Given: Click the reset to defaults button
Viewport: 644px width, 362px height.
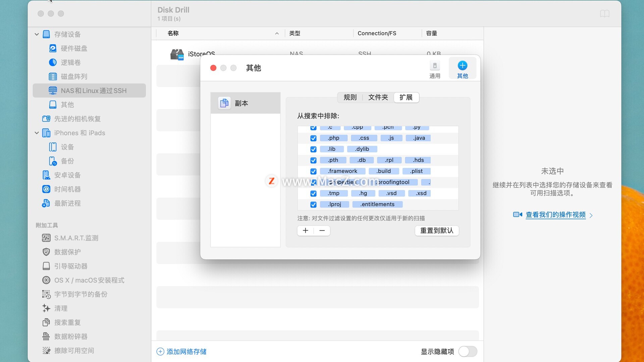Looking at the screenshot, I should [x=436, y=231].
